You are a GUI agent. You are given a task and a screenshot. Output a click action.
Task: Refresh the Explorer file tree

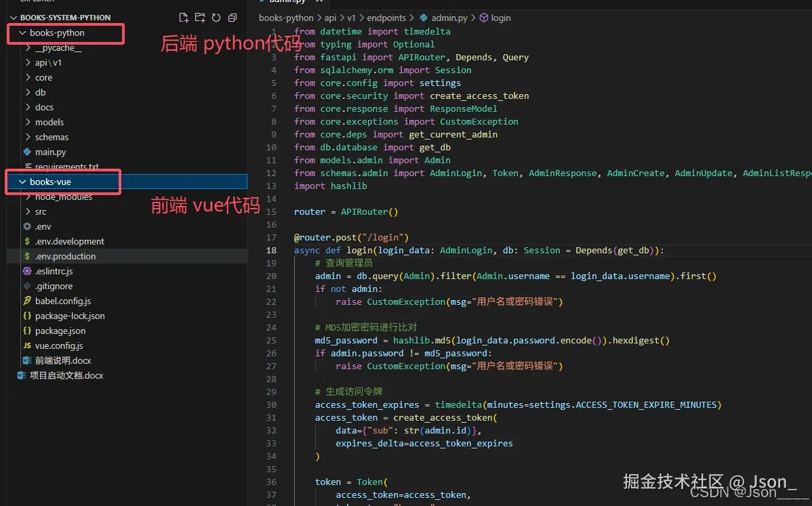(x=216, y=18)
